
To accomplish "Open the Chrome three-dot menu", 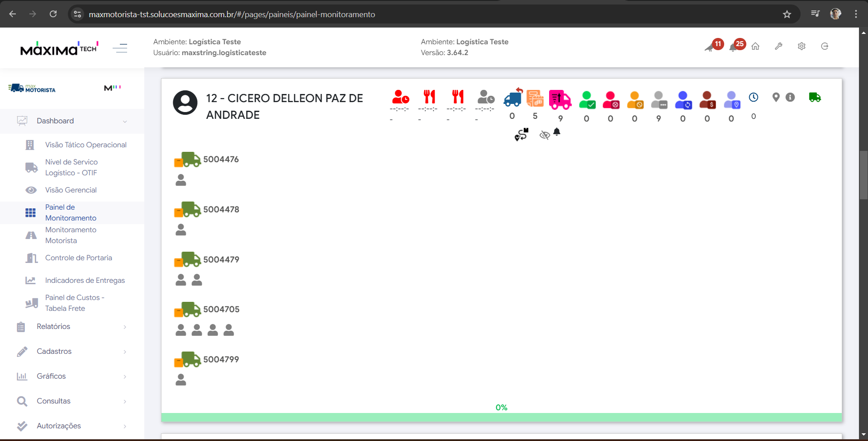I will click(x=856, y=14).
